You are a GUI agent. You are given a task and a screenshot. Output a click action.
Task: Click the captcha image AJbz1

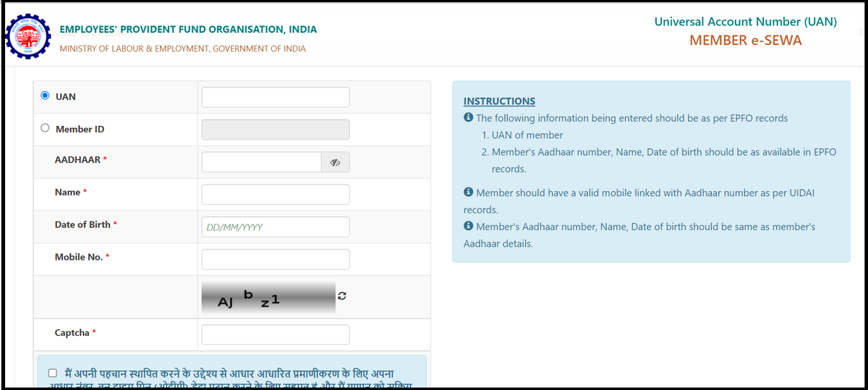tap(268, 297)
